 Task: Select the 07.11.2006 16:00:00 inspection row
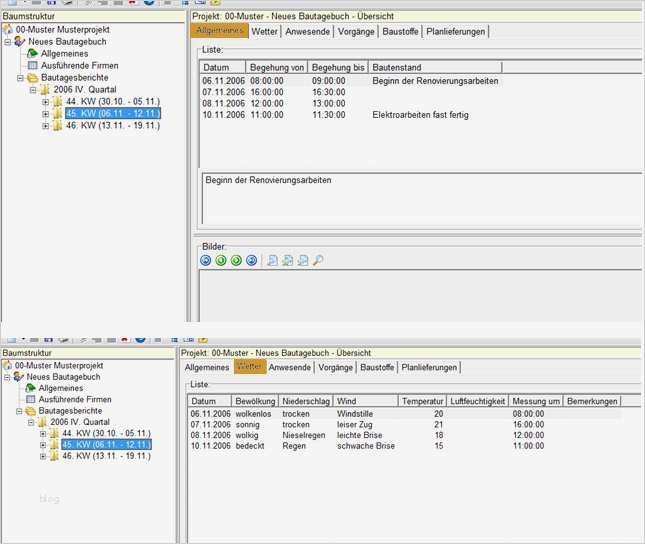coord(350,92)
